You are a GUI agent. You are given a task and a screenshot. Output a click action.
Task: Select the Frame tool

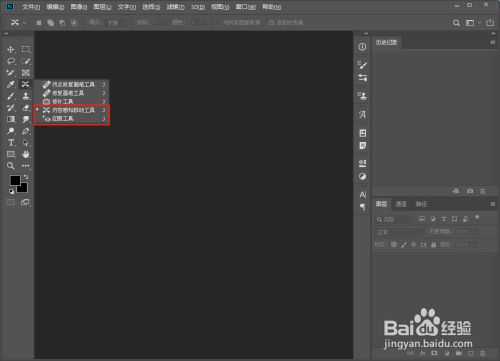coord(26,73)
